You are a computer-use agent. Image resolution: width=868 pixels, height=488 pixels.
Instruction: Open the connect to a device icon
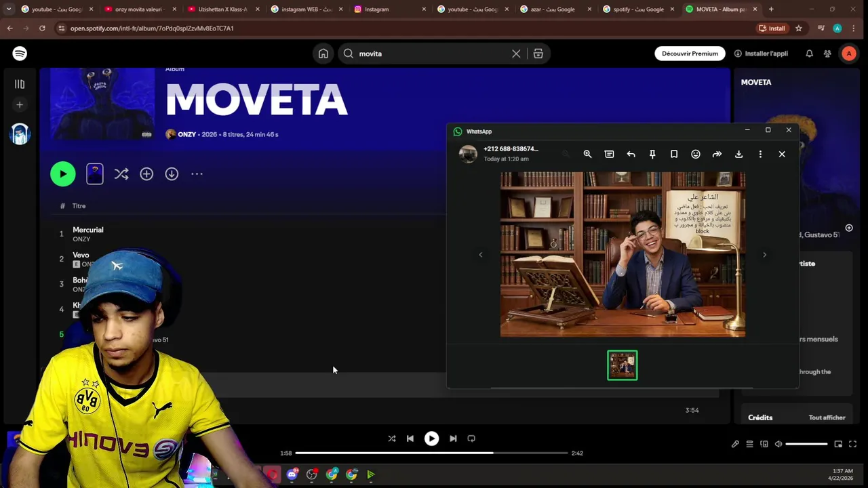764,444
